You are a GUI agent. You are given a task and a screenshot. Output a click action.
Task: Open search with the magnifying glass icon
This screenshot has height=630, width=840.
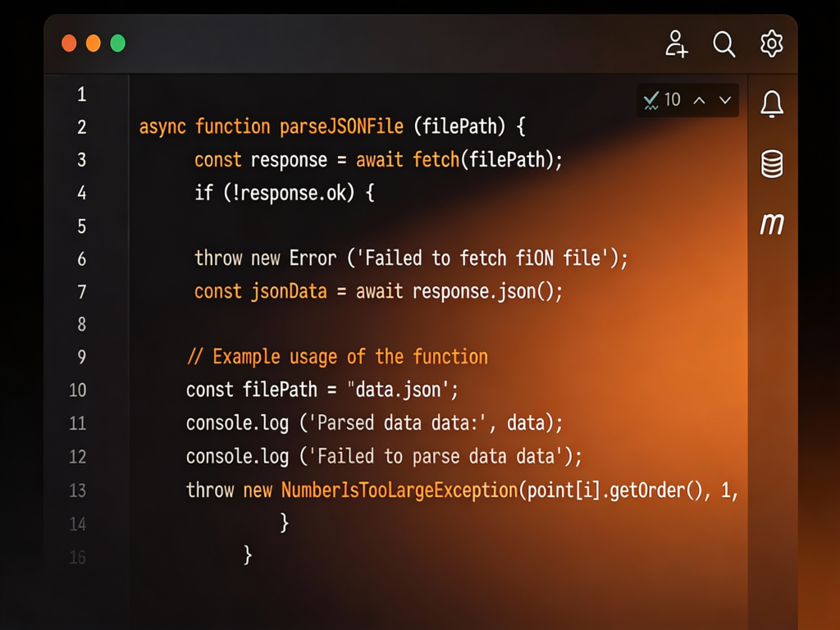pos(724,43)
